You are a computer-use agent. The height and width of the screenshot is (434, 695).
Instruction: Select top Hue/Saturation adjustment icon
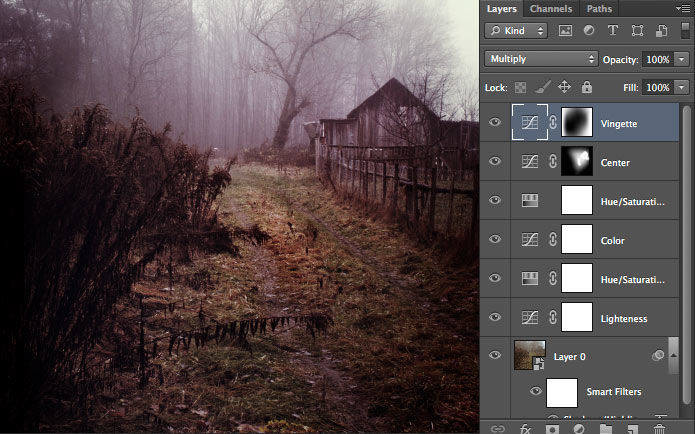click(x=530, y=200)
